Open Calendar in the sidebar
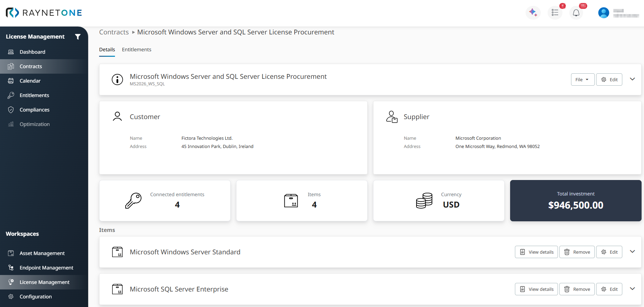The image size is (644, 307). pyautogui.click(x=44, y=81)
